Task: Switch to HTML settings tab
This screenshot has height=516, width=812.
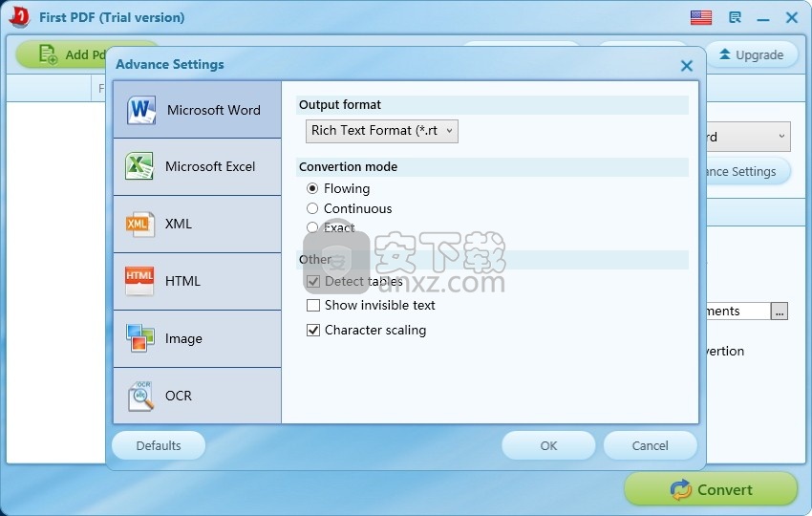Action: coord(198,281)
